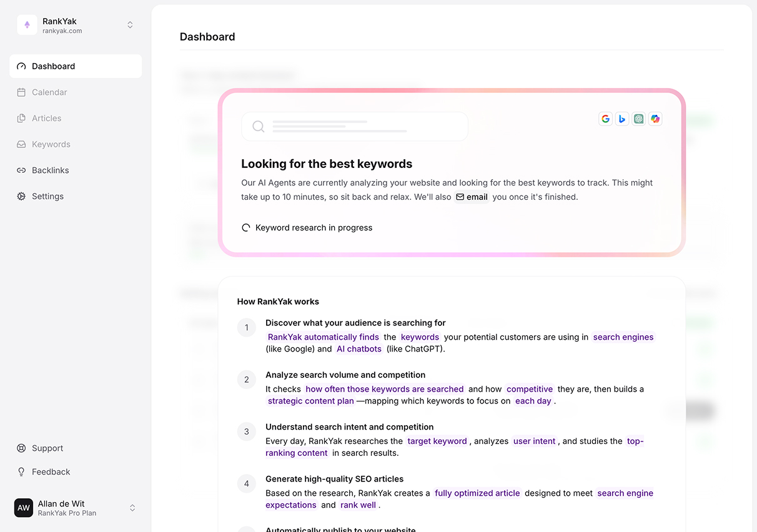Go to Calendar in the sidebar
This screenshot has height=532, width=757.
tap(49, 92)
